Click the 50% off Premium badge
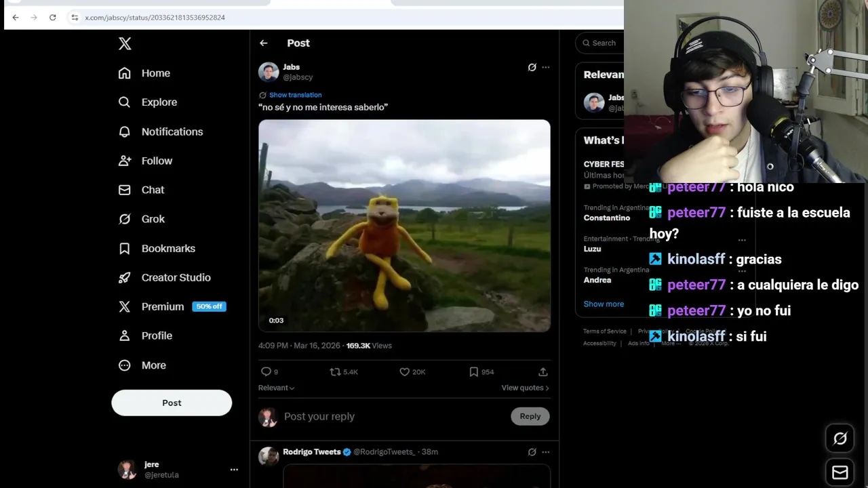 click(209, 306)
